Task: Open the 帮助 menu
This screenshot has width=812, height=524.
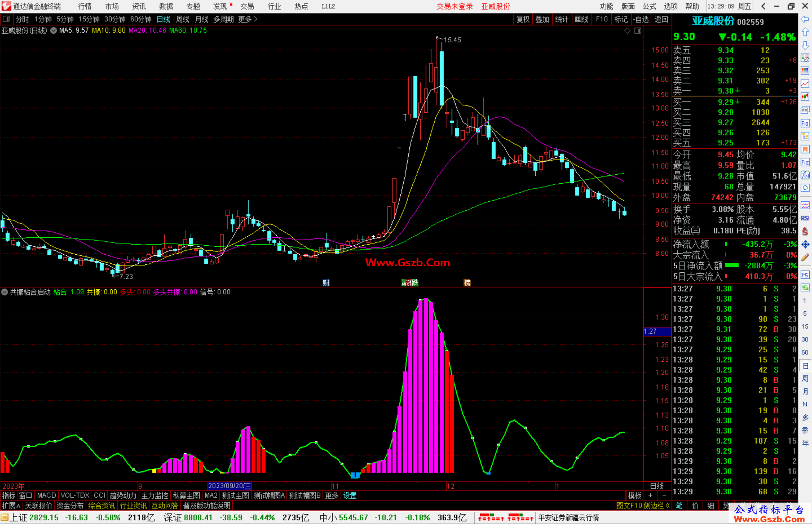Action: 692,6
